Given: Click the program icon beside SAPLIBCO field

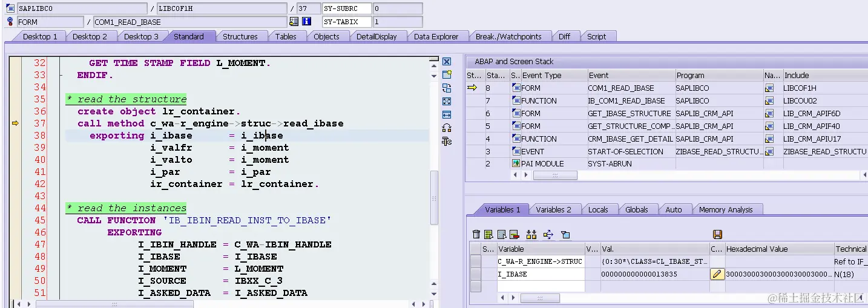Looking at the screenshot, I should coord(10,8).
